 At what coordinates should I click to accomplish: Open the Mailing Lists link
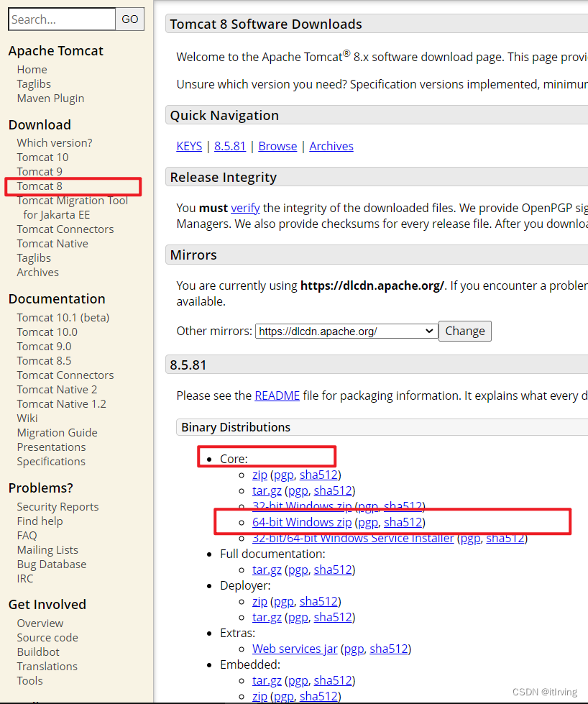coord(47,549)
